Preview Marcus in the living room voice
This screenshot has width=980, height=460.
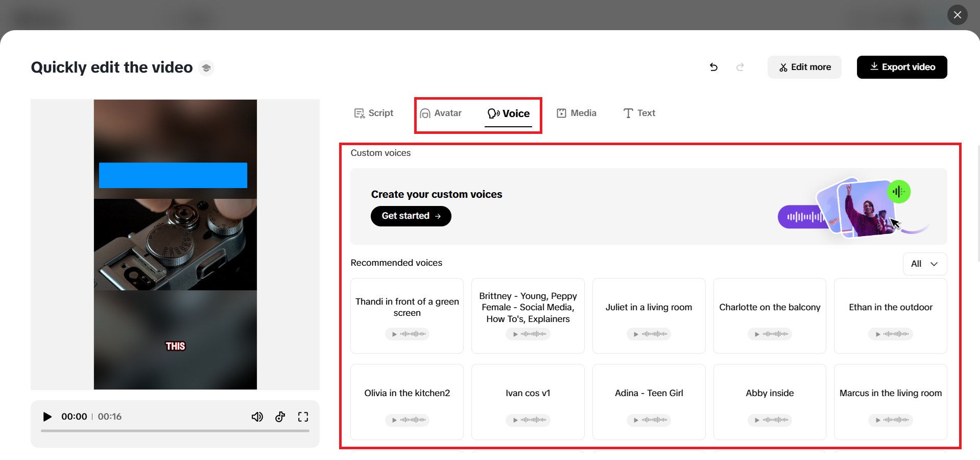coord(891,420)
